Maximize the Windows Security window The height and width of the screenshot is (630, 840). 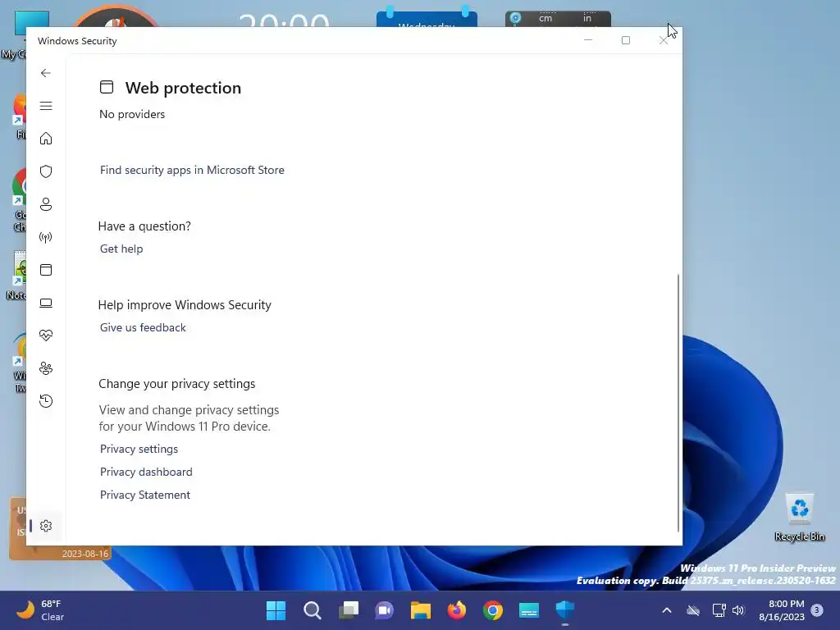pos(626,40)
